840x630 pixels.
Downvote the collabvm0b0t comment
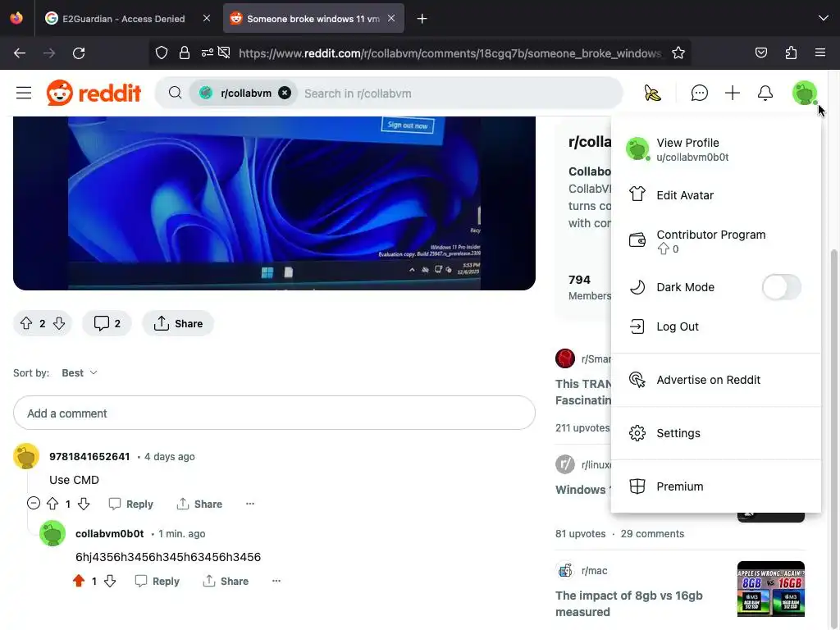coord(110,581)
